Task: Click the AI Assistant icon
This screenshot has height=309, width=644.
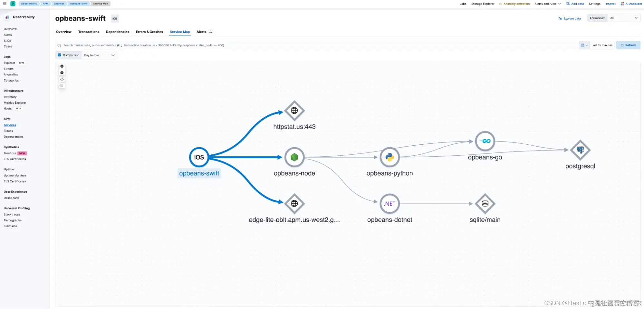Action: [622, 4]
